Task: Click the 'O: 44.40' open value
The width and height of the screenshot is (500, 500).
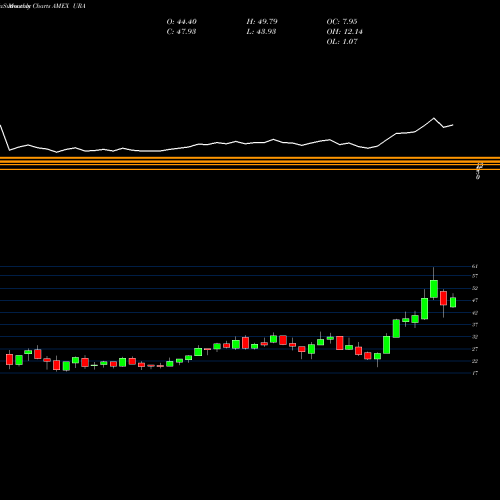Action: point(181,22)
